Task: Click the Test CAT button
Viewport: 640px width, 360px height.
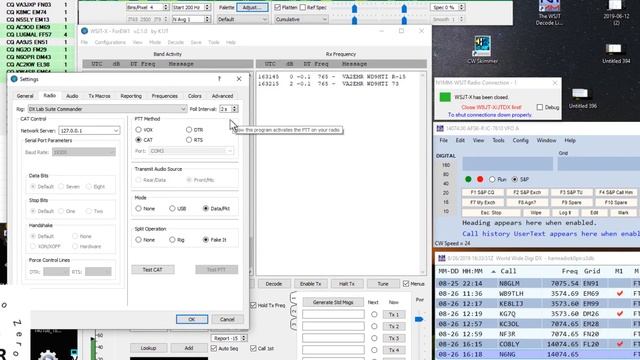Action: click(x=153, y=269)
